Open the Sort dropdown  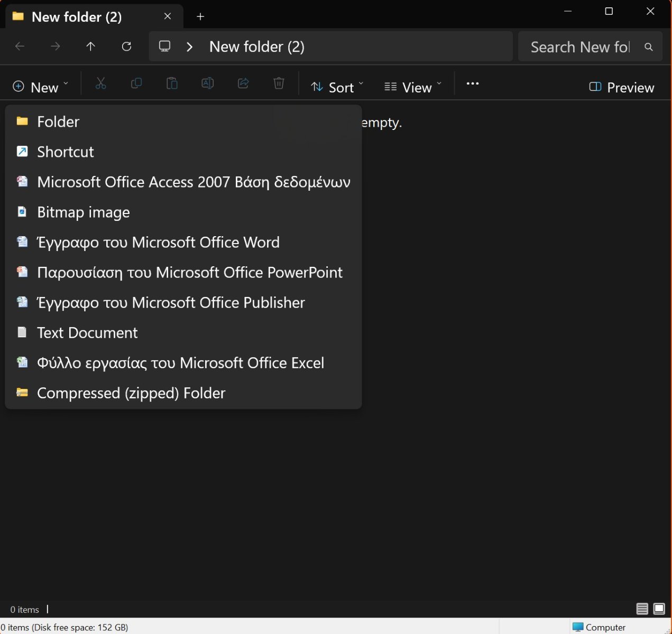pyautogui.click(x=337, y=87)
